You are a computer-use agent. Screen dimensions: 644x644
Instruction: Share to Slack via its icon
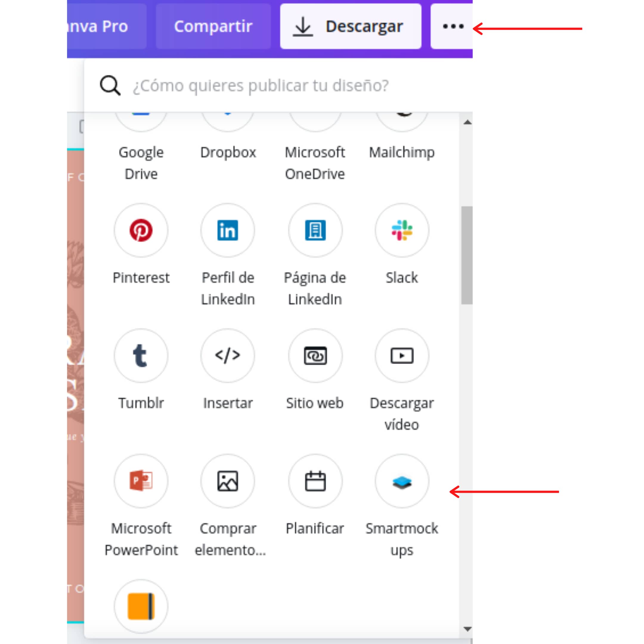(402, 230)
